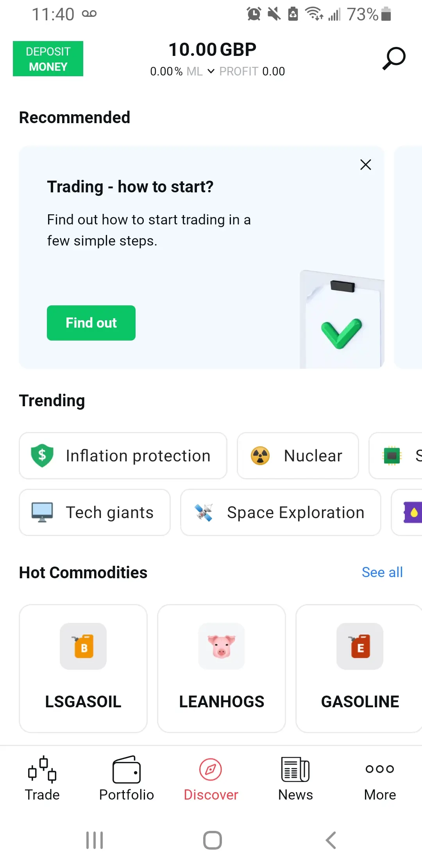This screenshot has height=868, width=422.
Task: Tap the Discover compass tab
Action: (x=211, y=778)
